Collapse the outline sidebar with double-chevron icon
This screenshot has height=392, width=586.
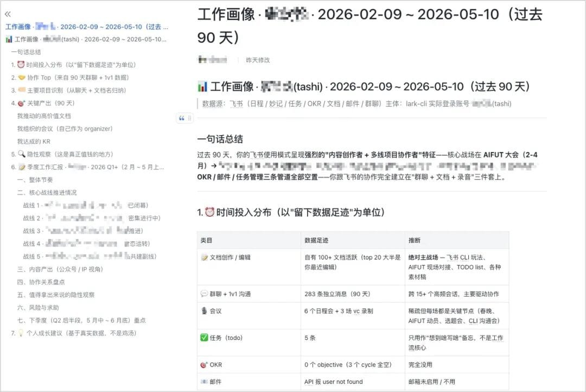(8, 14)
